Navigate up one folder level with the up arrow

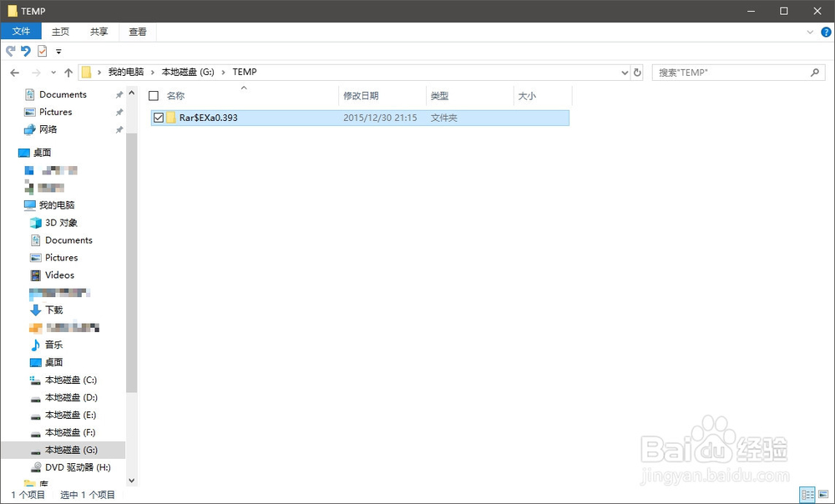coord(68,72)
